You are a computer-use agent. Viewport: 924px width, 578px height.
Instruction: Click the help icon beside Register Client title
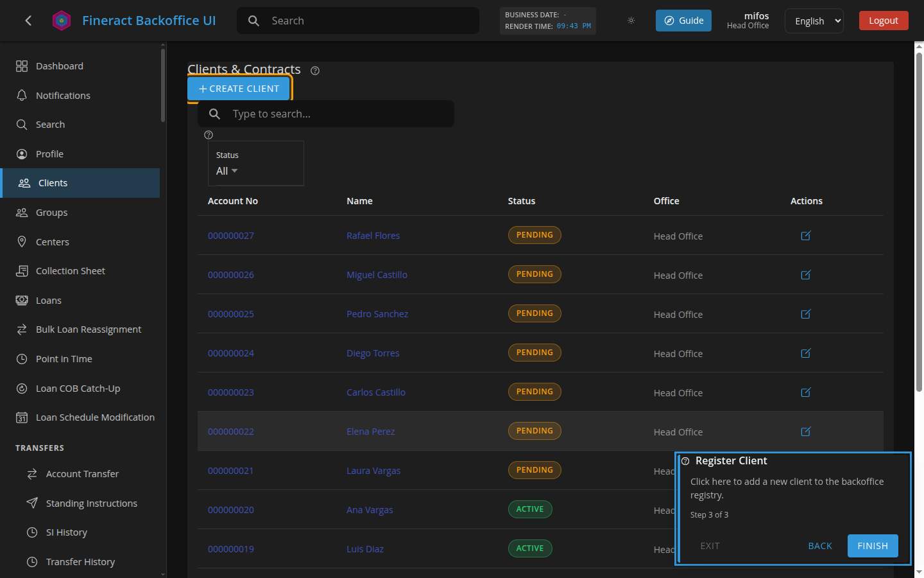point(685,461)
